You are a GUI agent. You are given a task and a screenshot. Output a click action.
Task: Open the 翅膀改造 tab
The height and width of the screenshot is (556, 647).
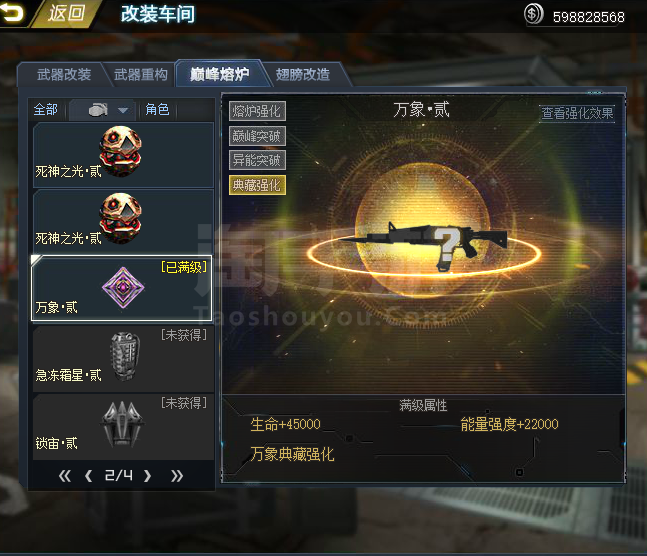pos(303,75)
